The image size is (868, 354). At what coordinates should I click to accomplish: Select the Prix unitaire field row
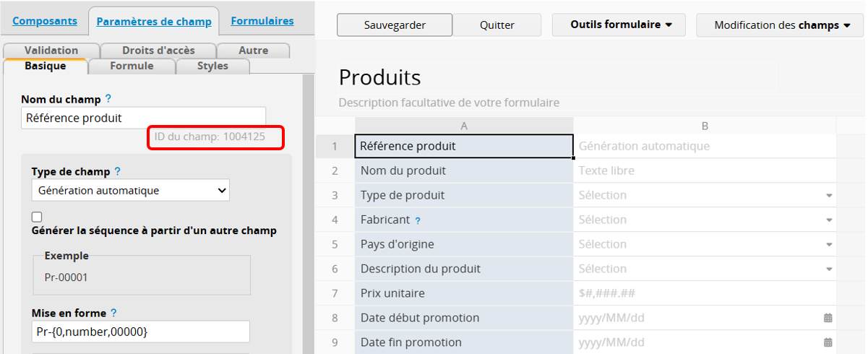(464, 293)
